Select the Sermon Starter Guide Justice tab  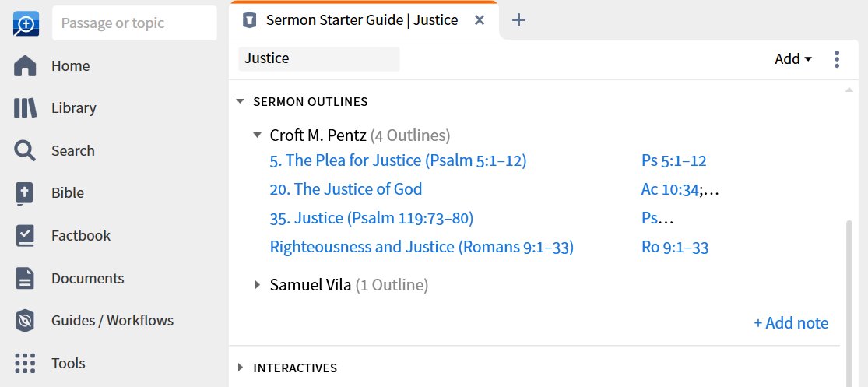click(362, 20)
